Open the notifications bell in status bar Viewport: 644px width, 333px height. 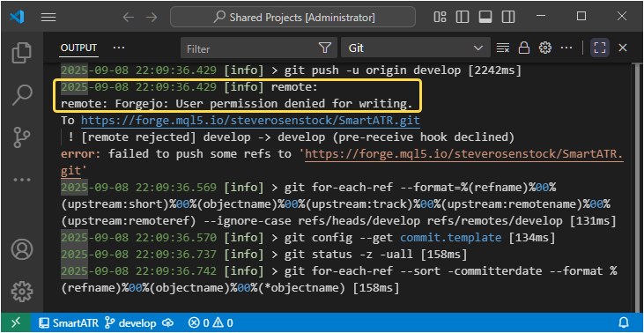coord(624,322)
